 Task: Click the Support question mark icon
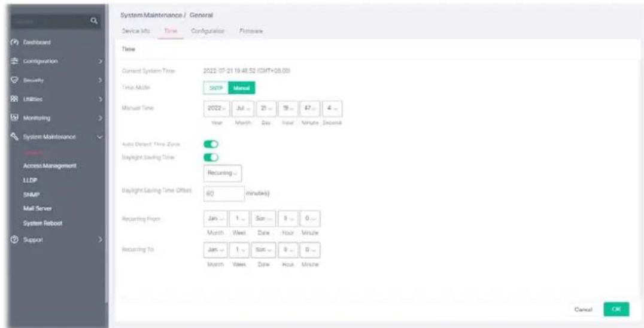click(x=14, y=238)
